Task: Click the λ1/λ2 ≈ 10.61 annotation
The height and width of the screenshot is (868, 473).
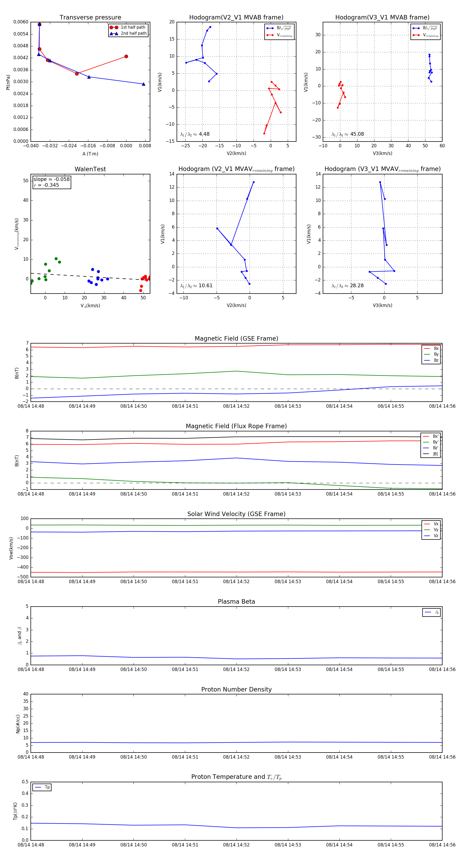Action: point(196,286)
